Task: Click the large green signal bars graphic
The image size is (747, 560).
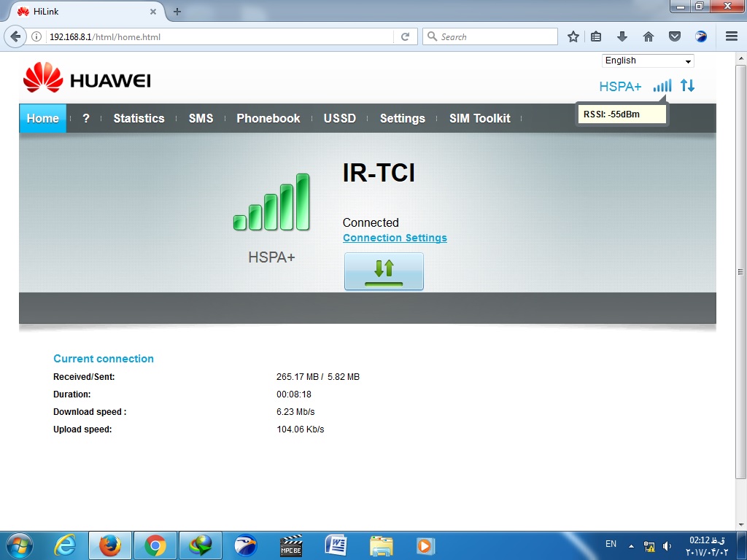Action: (x=271, y=203)
